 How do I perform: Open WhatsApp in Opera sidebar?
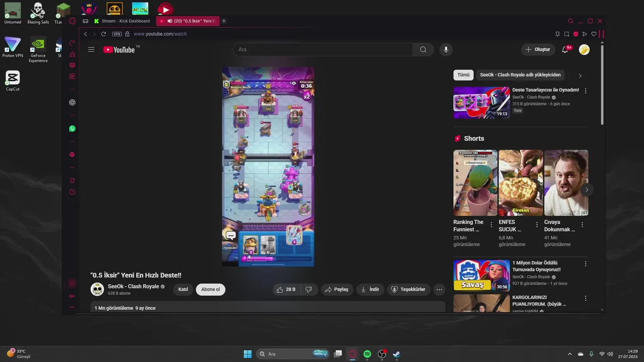coord(72,129)
